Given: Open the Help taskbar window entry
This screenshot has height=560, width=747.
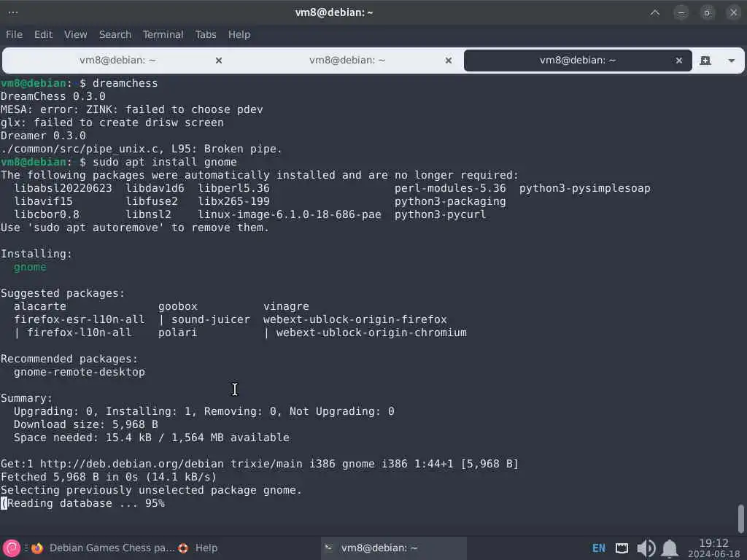Looking at the screenshot, I should pyautogui.click(x=206, y=548).
